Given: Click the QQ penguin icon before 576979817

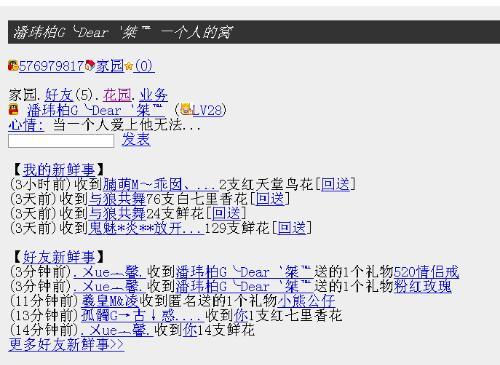Looking at the screenshot, I should tap(13, 66).
